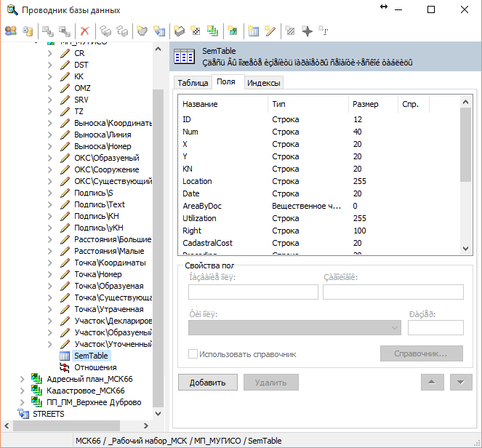482x448 pixels.
Task: Click the new map-image toolbar icon
Action: click(233, 31)
